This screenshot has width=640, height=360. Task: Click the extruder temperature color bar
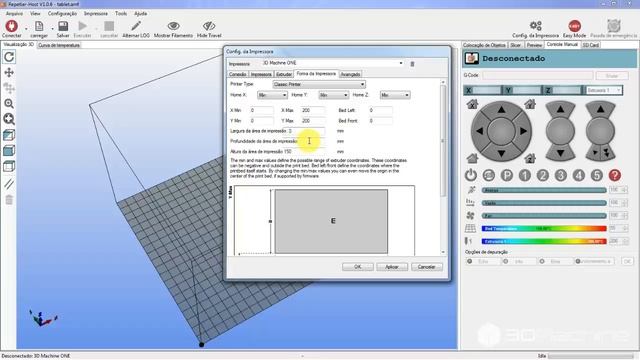click(x=544, y=241)
